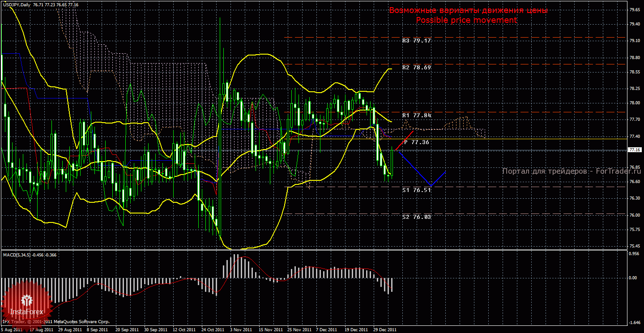This screenshot has width=644, height=333.
Task: Click the MACD(5,34,5) indicator label
Action: tap(18, 255)
